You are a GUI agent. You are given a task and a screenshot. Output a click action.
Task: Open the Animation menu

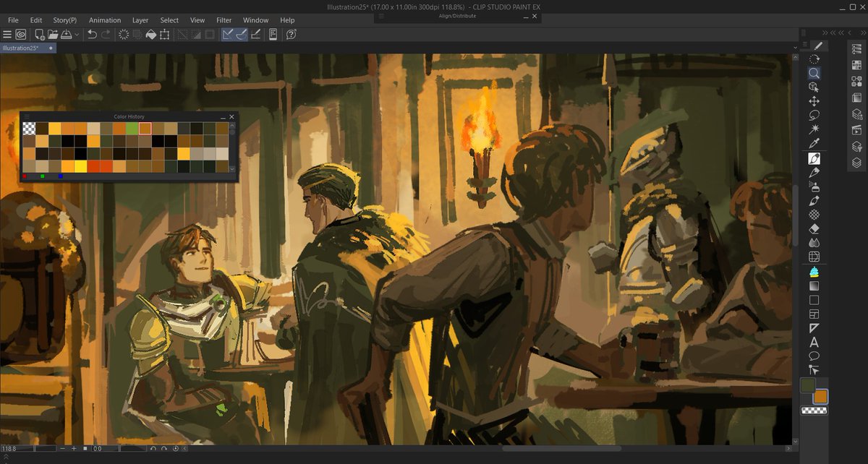[x=105, y=20]
